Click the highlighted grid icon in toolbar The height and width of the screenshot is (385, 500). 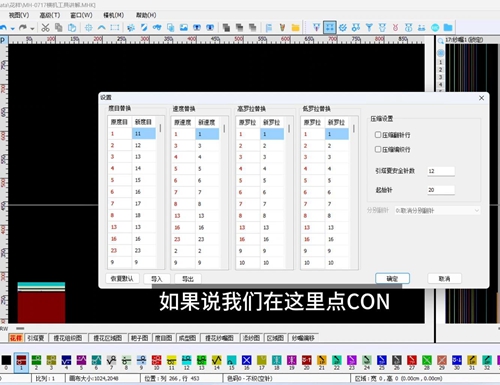click(x=330, y=27)
